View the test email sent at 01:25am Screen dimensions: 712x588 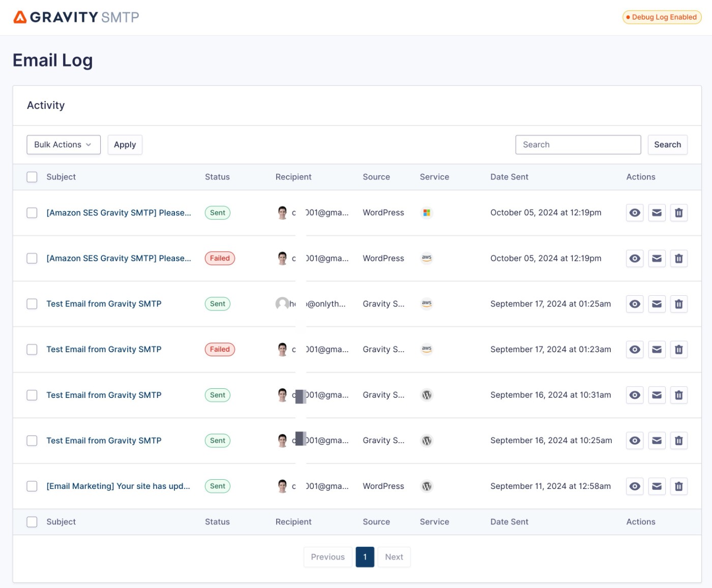pos(635,304)
